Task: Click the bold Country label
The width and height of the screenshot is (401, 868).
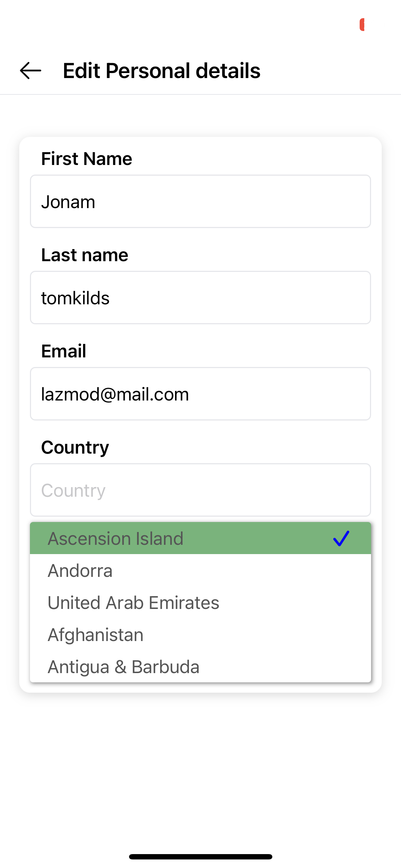Action: [75, 447]
